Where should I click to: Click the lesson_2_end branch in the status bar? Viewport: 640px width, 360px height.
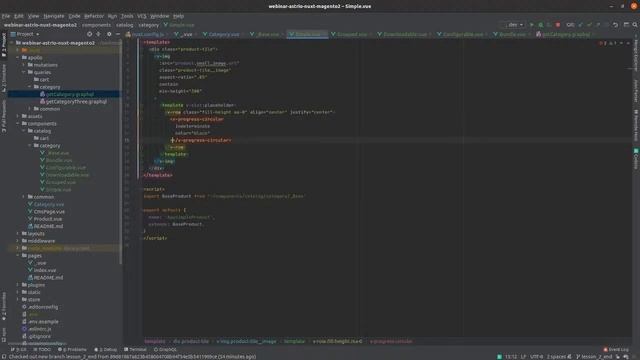(x=594, y=357)
